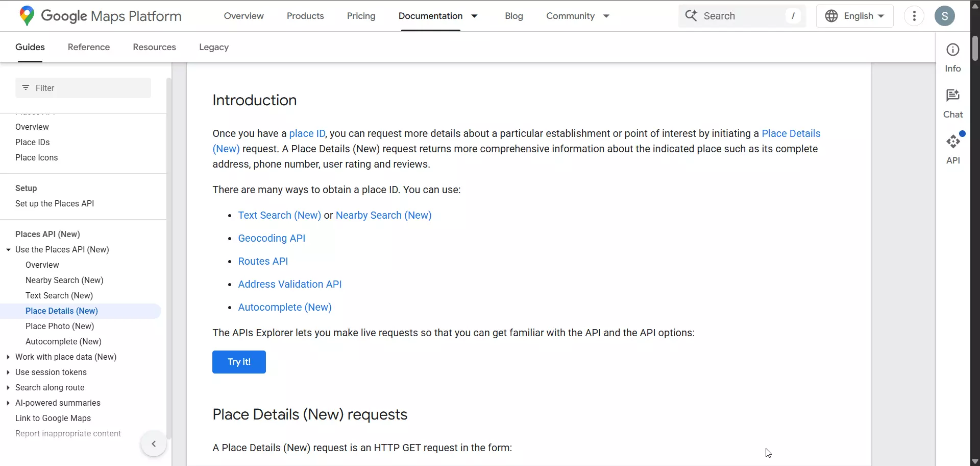Open the Geocoding API link
Screen dimensions: 980x466
tap(271, 238)
